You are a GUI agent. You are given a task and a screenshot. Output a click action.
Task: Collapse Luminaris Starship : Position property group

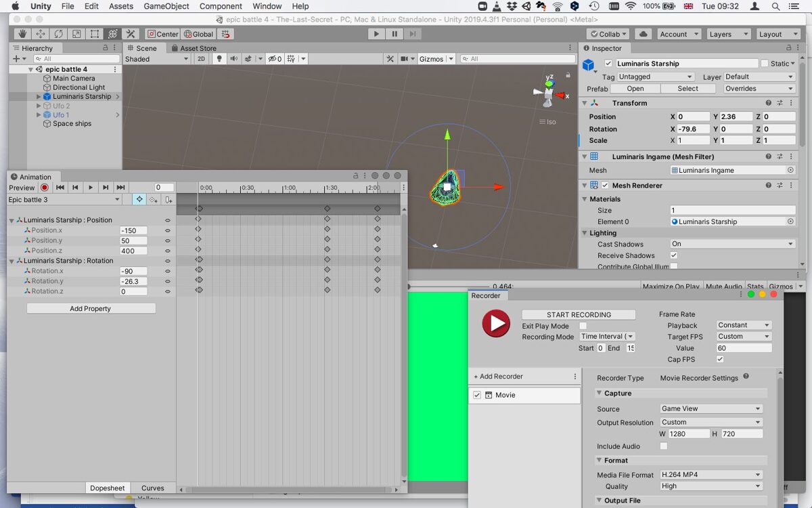[x=12, y=220]
